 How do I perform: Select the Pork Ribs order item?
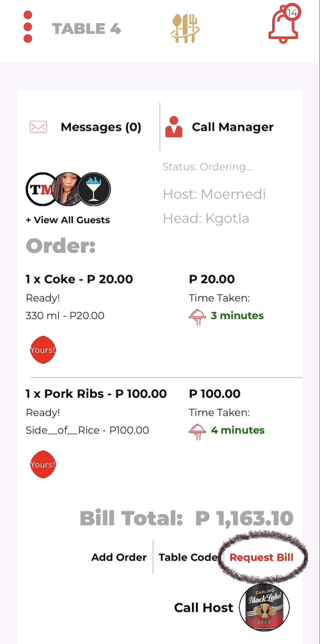pyautogui.click(x=96, y=394)
